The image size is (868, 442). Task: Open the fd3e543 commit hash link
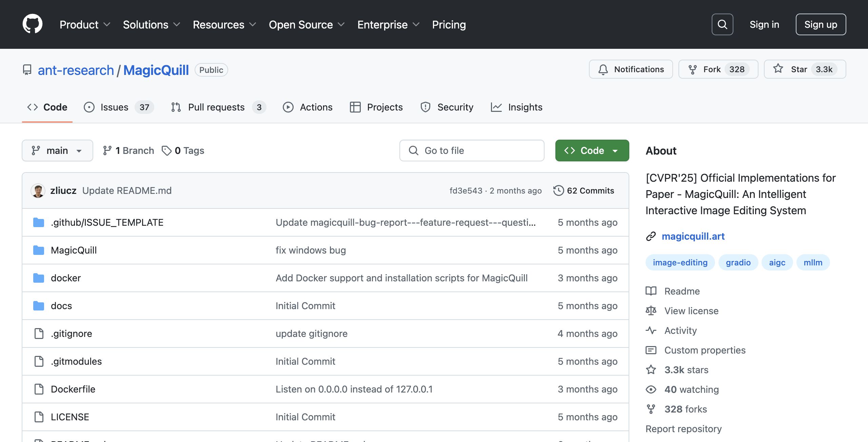(466, 190)
